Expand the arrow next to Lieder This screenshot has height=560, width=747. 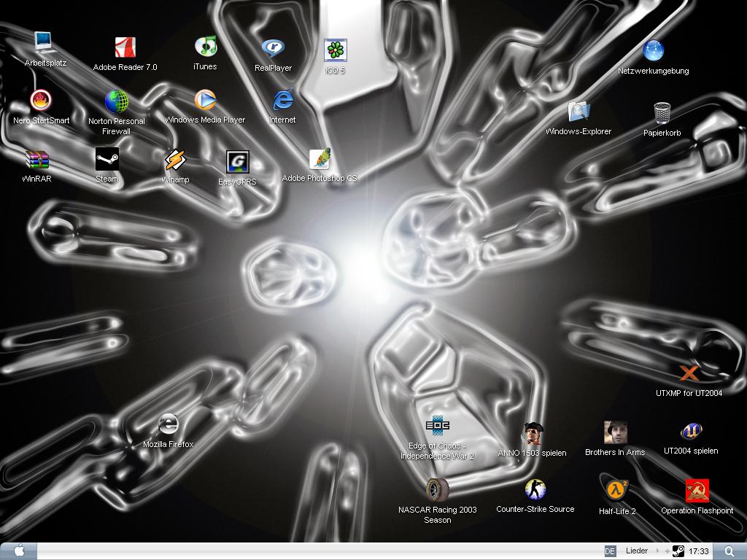pos(657,551)
